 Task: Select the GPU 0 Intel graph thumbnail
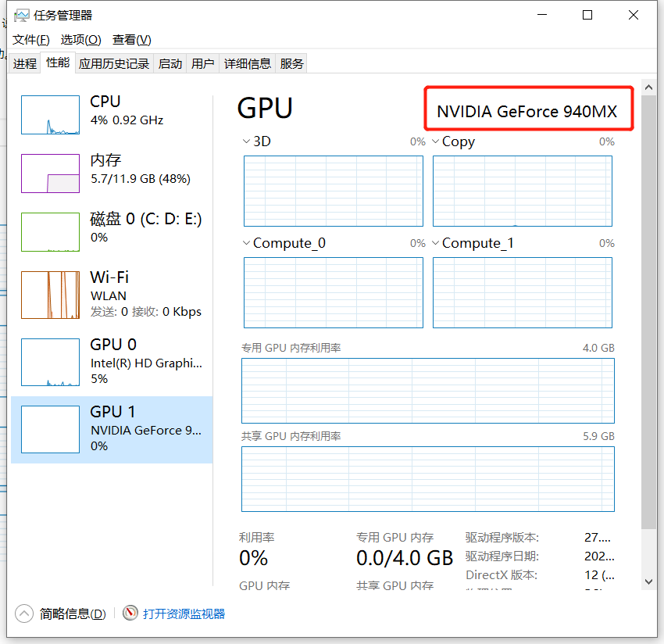(x=51, y=362)
